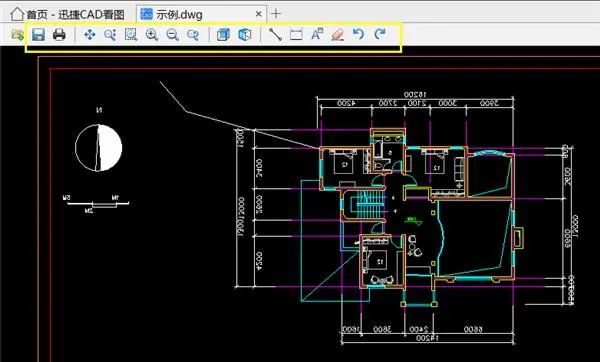The height and width of the screenshot is (362, 600).
Task: Print the drawing using printer icon
Action: tap(59, 34)
